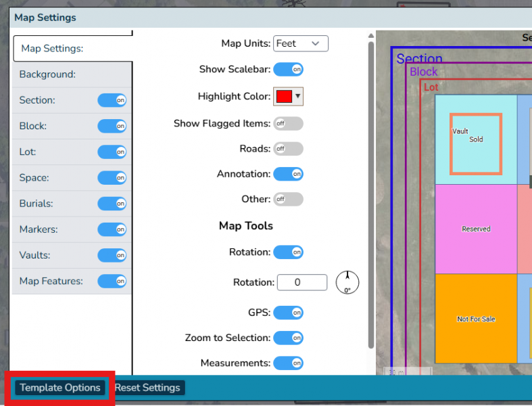532x406 pixels.
Task: Open the Background tab
Action: point(72,74)
